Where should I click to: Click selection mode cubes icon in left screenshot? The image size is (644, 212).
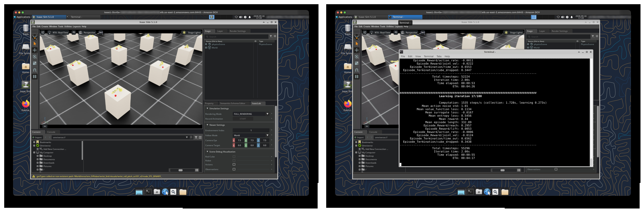point(35,37)
